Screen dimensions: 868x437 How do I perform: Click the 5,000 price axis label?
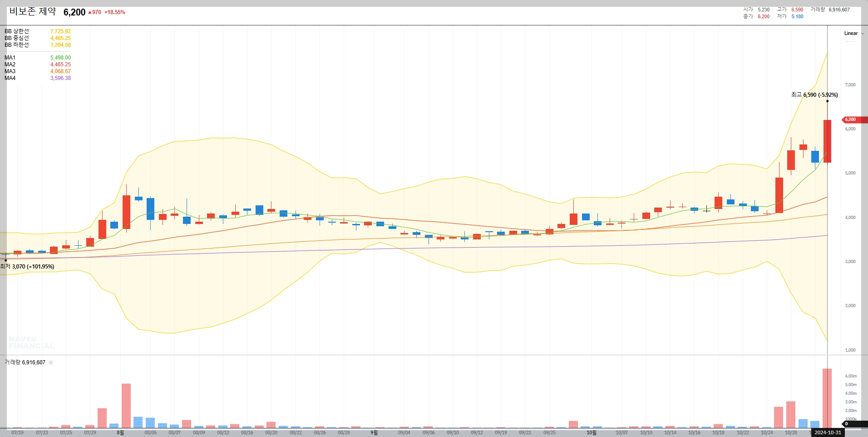(850, 173)
